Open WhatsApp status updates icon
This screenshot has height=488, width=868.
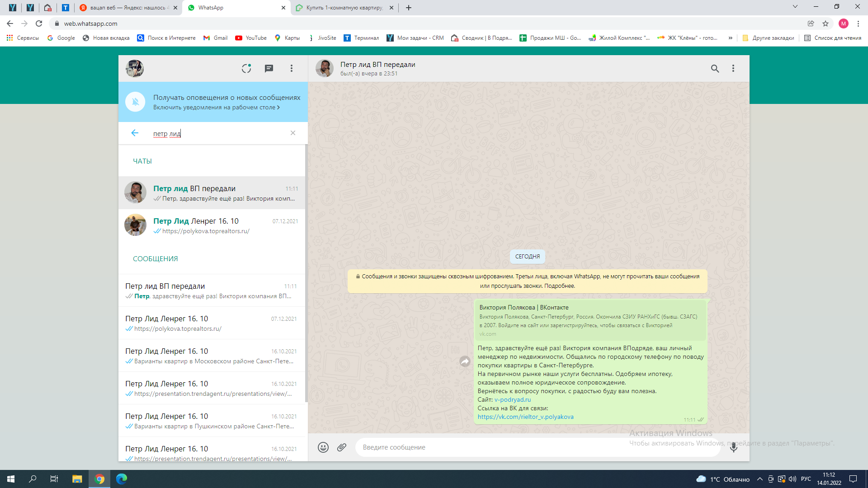(246, 68)
